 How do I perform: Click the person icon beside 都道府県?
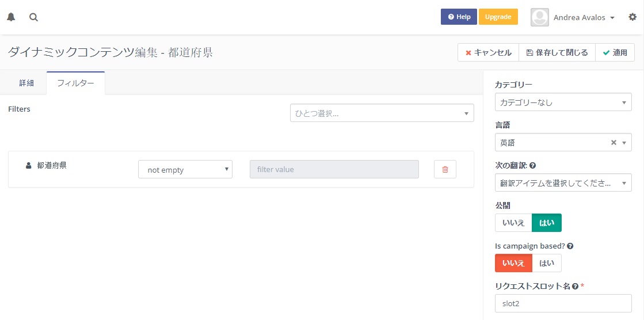[28, 166]
